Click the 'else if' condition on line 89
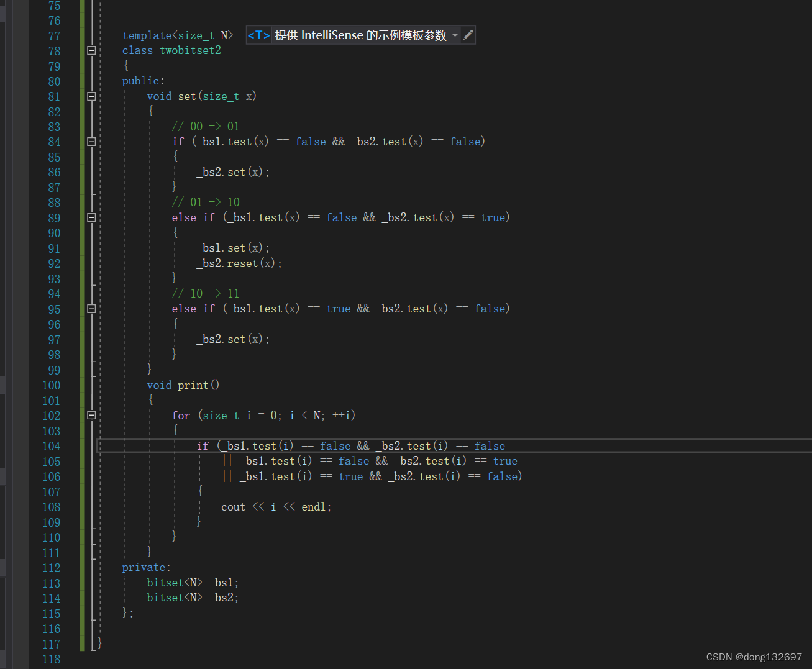 341,217
